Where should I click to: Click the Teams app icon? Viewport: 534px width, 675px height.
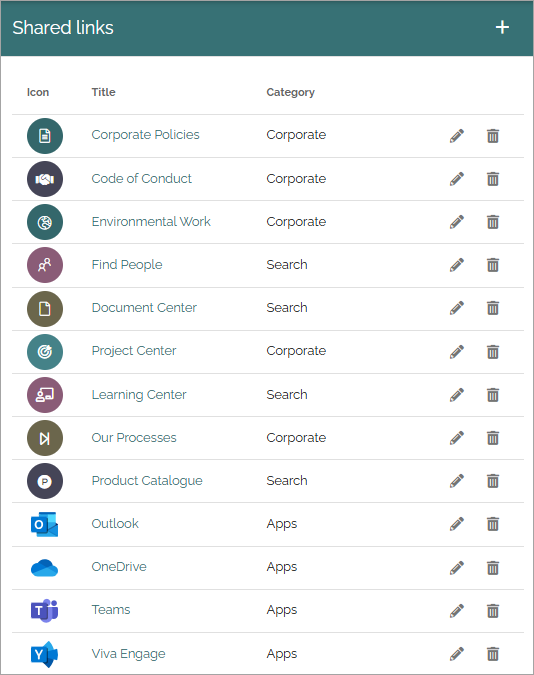[x=44, y=610]
